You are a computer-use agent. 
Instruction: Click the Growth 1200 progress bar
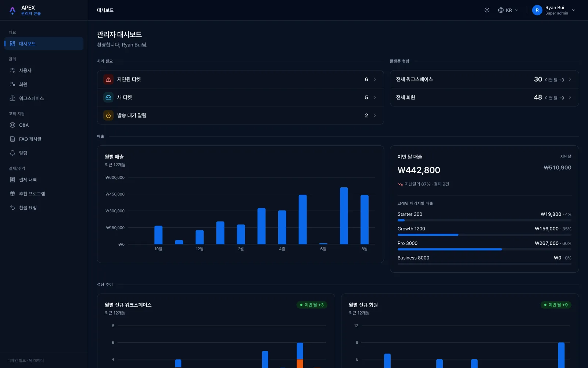pyautogui.click(x=484, y=235)
